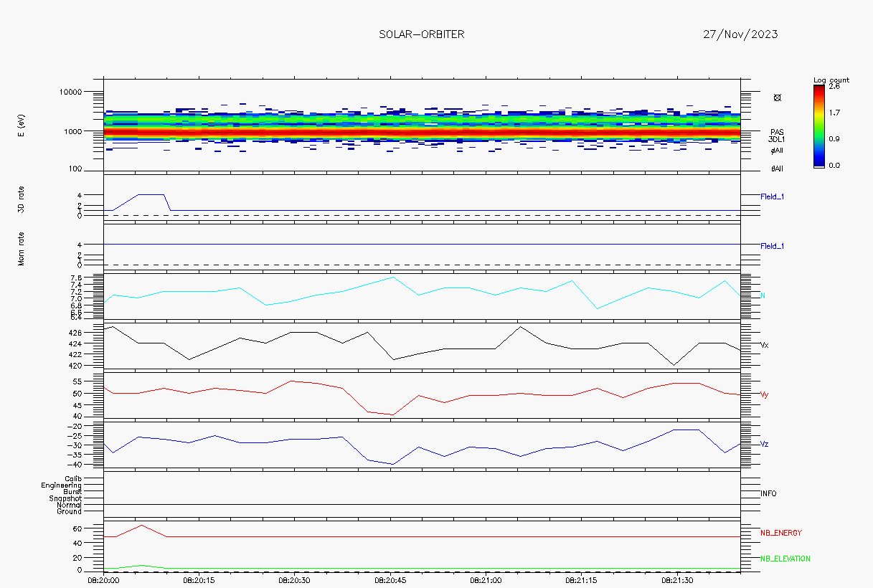Click the PAS instrument label
Image resolution: width=873 pixels, height=588 pixels.
tap(777, 132)
